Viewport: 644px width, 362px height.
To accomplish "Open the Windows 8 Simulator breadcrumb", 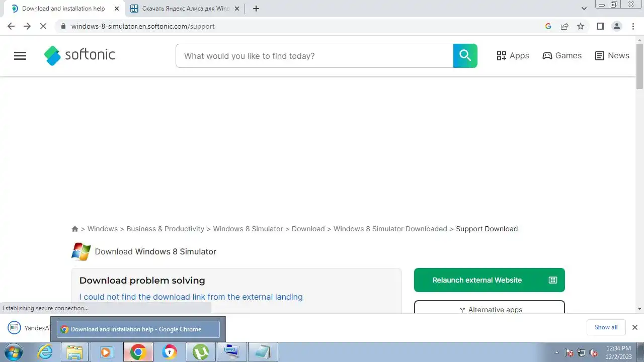I will click(248, 229).
